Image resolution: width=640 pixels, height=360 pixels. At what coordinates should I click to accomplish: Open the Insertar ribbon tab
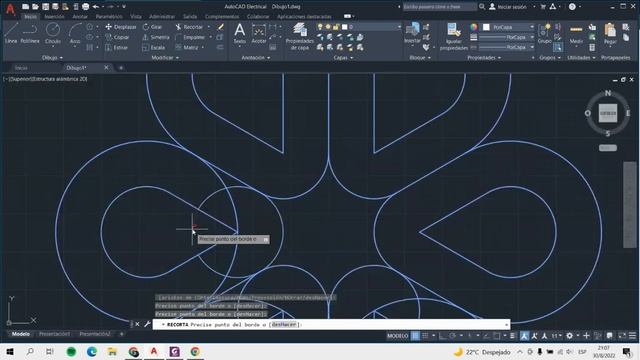[54, 17]
